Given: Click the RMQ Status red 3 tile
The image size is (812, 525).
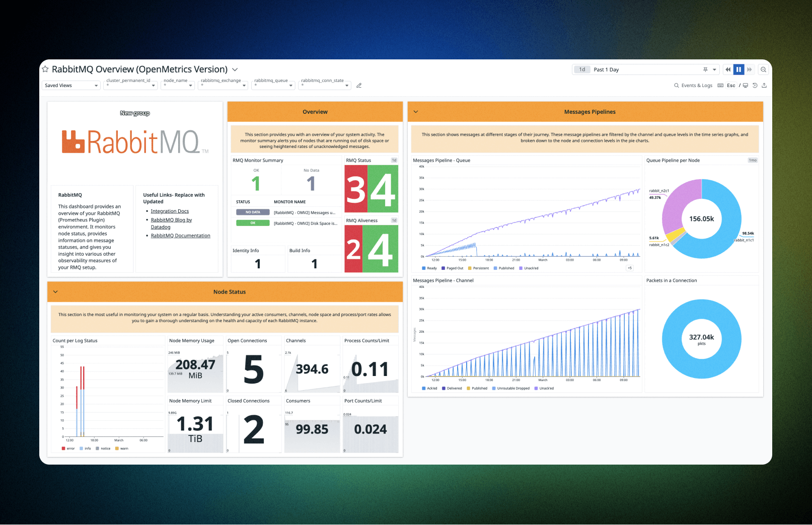Looking at the screenshot, I should click(x=356, y=189).
